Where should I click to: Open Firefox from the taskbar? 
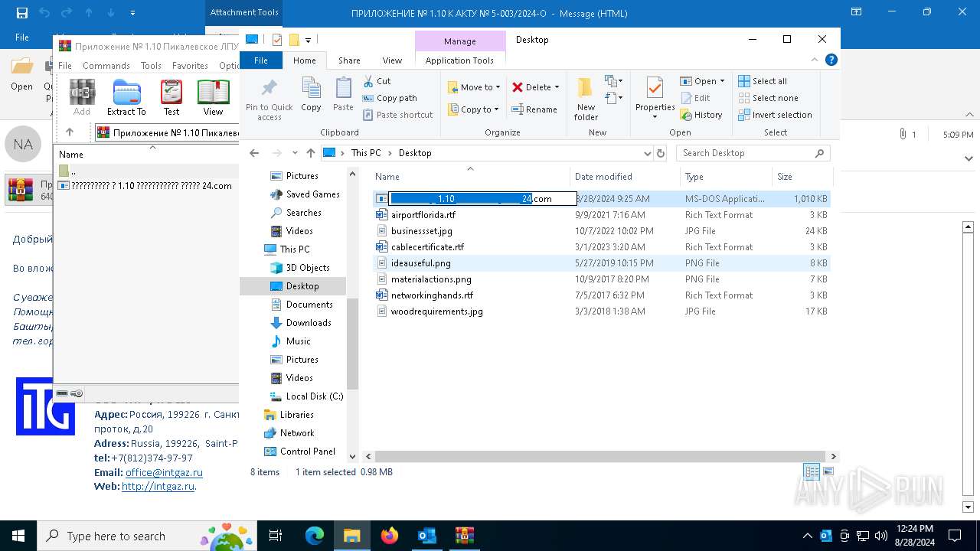tap(390, 536)
